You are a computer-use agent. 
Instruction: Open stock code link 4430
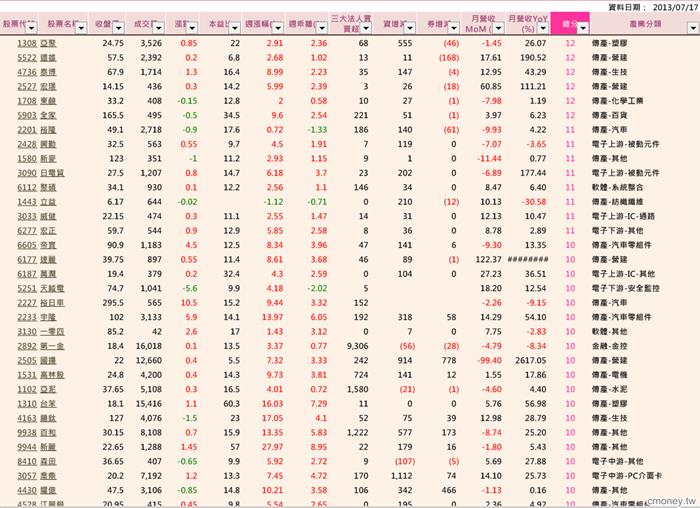click(x=27, y=491)
